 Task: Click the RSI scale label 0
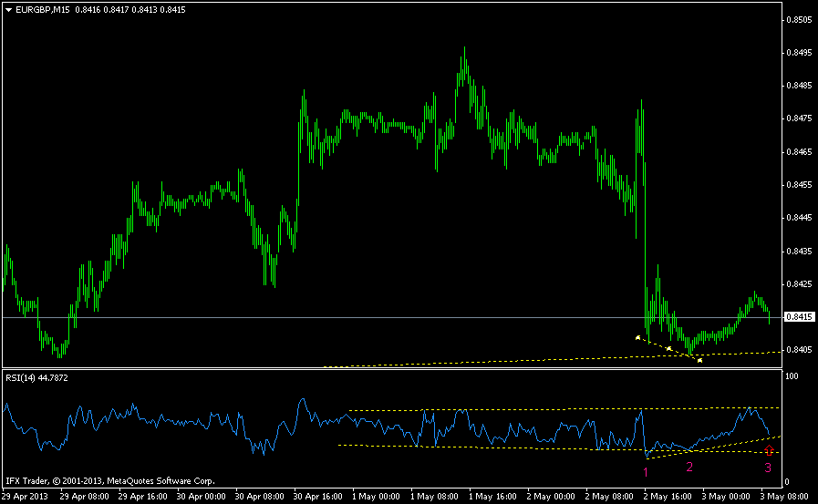787,482
